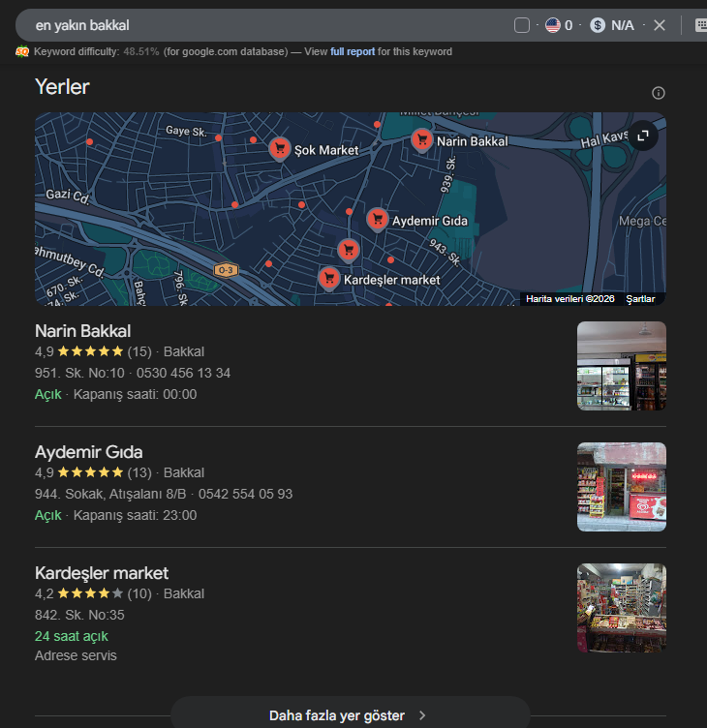Click the 'Gazi Cd.' street label on map

(68, 196)
